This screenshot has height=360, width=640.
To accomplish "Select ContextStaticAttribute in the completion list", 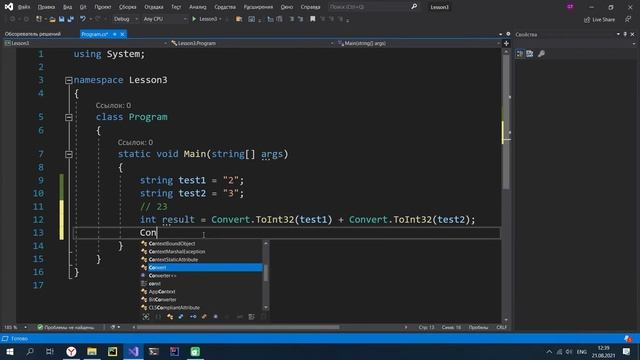I will pos(201,260).
